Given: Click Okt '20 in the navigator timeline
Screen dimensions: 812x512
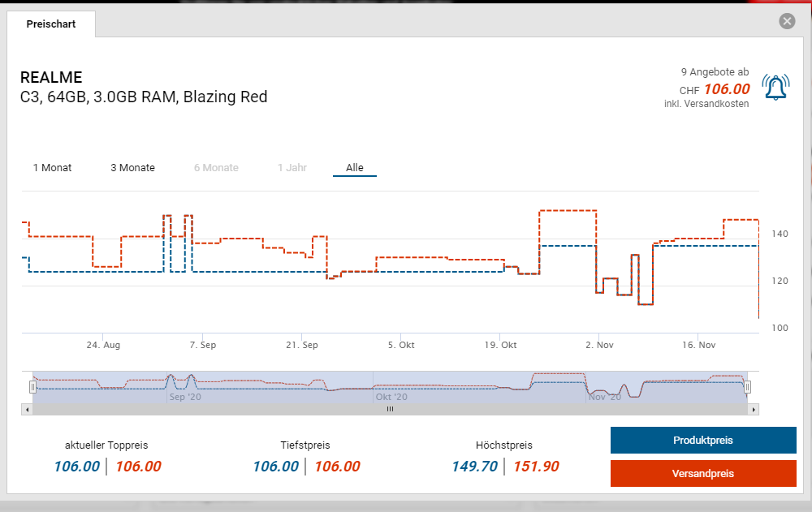Looking at the screenshot, I should pos(391,398).
